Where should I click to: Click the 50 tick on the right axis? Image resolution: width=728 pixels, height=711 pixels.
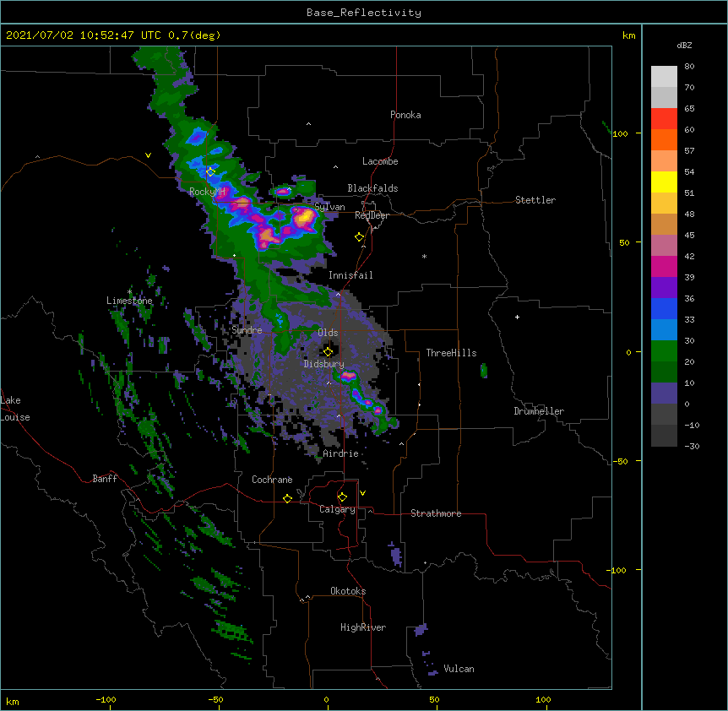(x=624, y=242)
